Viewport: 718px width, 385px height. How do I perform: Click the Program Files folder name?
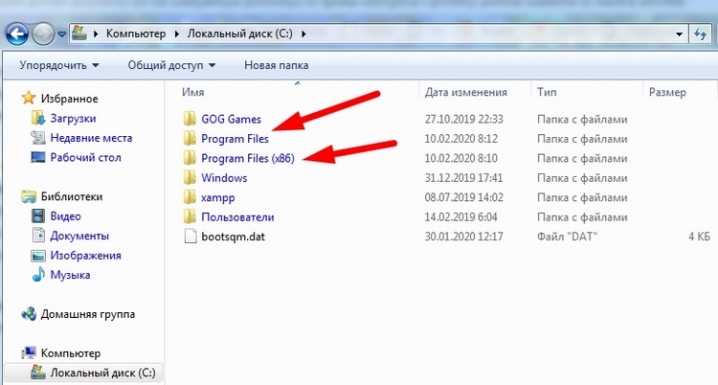[235, 139]
